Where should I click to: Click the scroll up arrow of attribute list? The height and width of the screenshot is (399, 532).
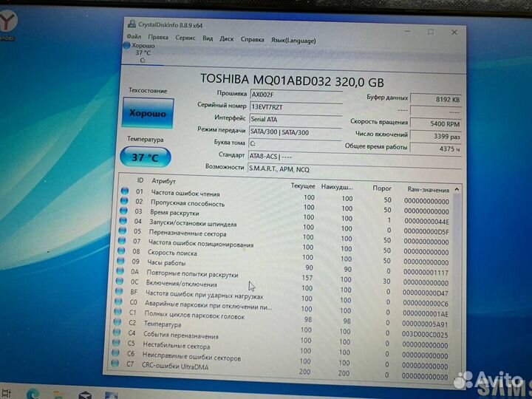(457, 189)
